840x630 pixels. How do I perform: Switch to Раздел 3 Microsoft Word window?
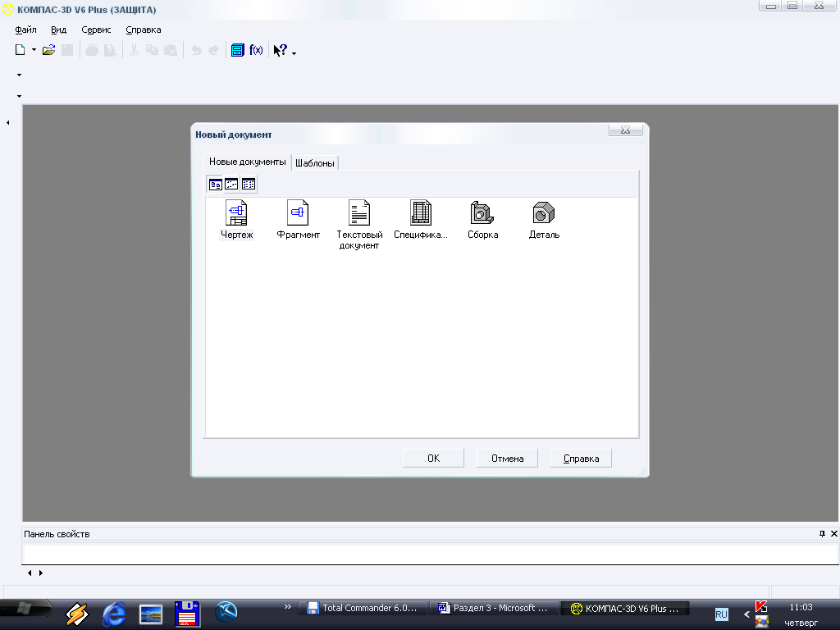[493, 608]
